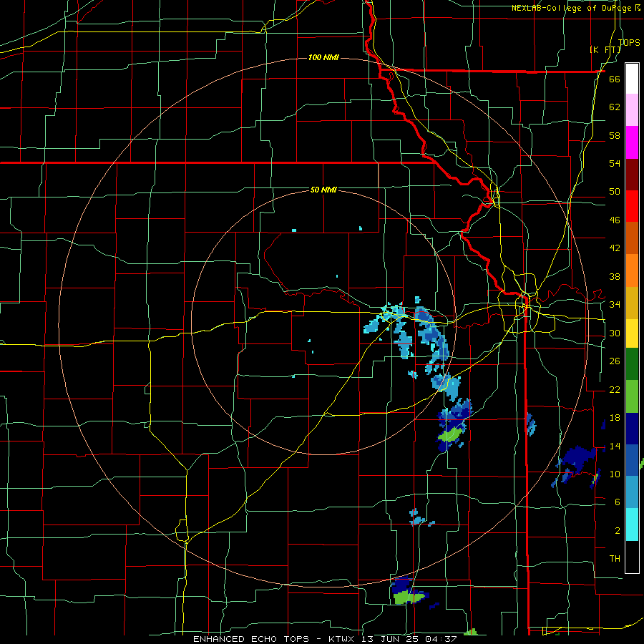The width and height of the screenshot is (644, 644).
Task: Click the "50 NMI" range ring label
Action: click(323, 190)
